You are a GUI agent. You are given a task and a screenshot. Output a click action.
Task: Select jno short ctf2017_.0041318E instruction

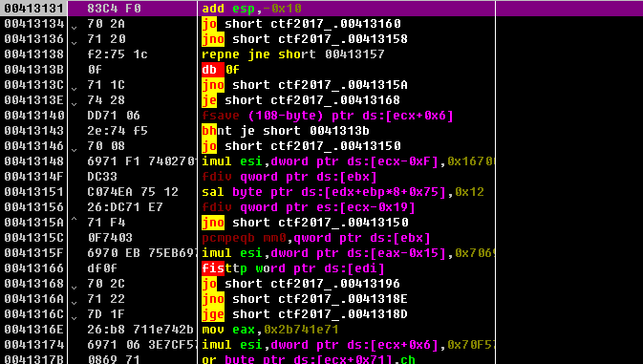point(305,299)
